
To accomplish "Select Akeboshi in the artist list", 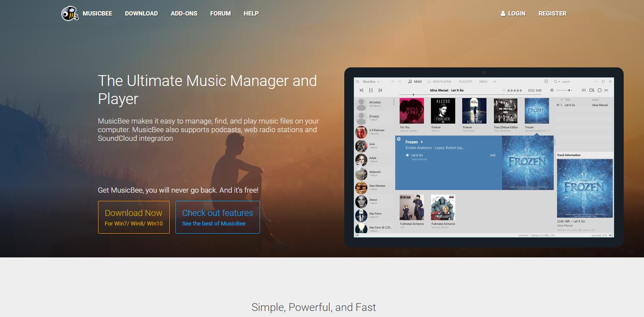I will click(x=374, y=174).
